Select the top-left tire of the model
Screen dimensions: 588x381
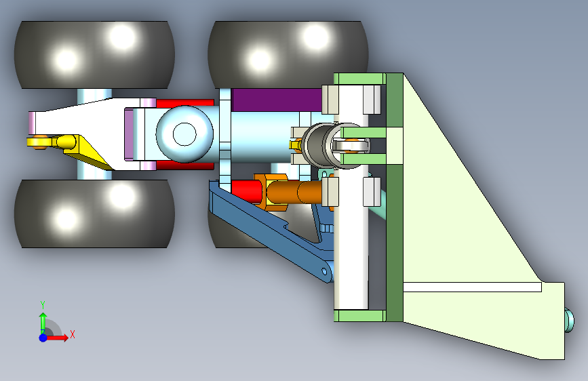click(94, 55)
